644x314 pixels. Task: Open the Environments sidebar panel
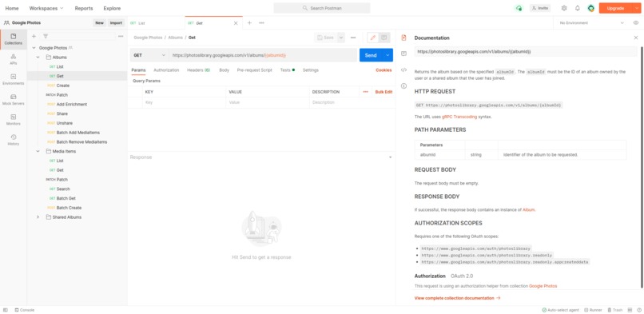[13, 80]
